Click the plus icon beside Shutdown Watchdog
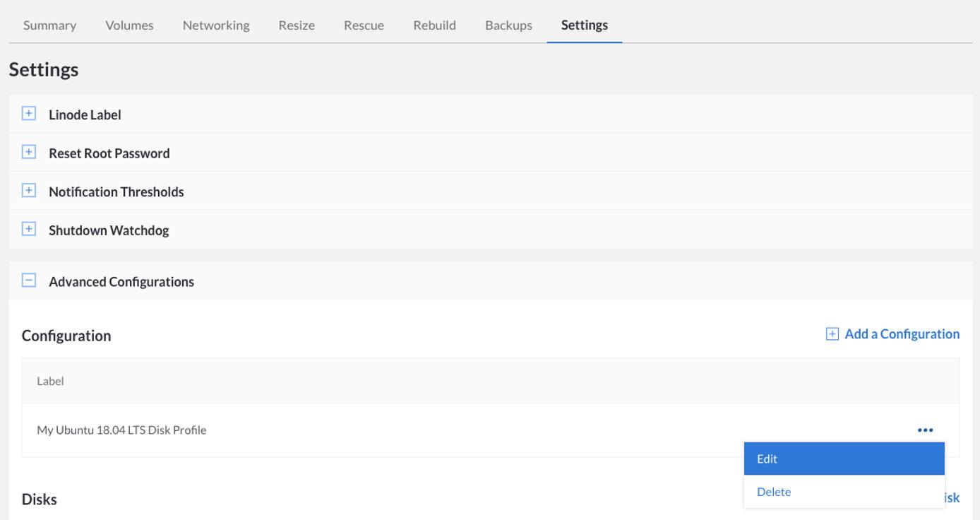 pyautogui.click(x=29, y=229)
